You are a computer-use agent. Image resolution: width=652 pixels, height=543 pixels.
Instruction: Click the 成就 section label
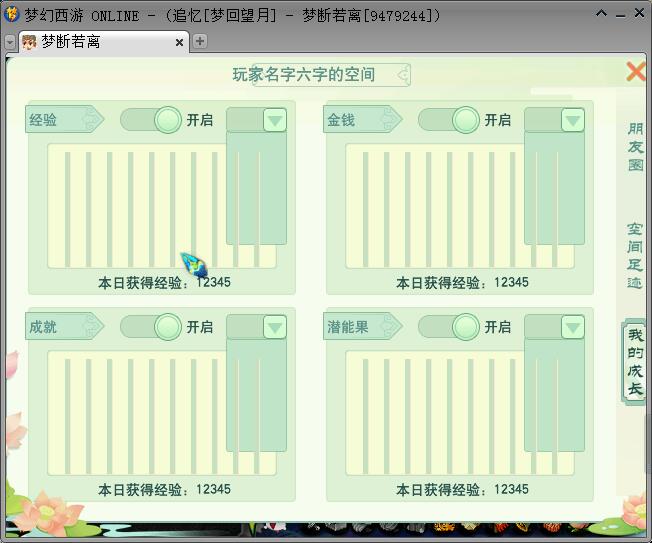pyautogui.click(x=64, y=327)
